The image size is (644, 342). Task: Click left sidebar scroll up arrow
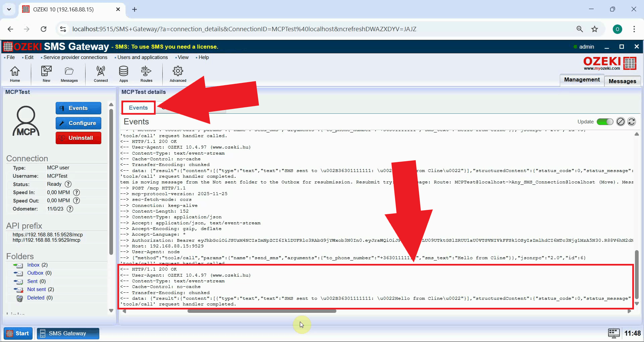coord(111,105)
